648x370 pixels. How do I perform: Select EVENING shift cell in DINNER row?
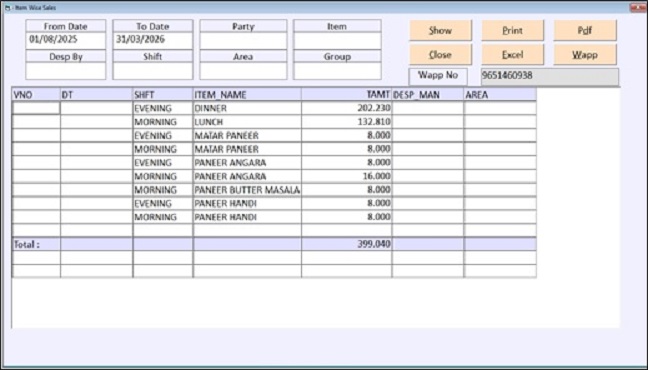pyautogui.click(x=163, y=108)
